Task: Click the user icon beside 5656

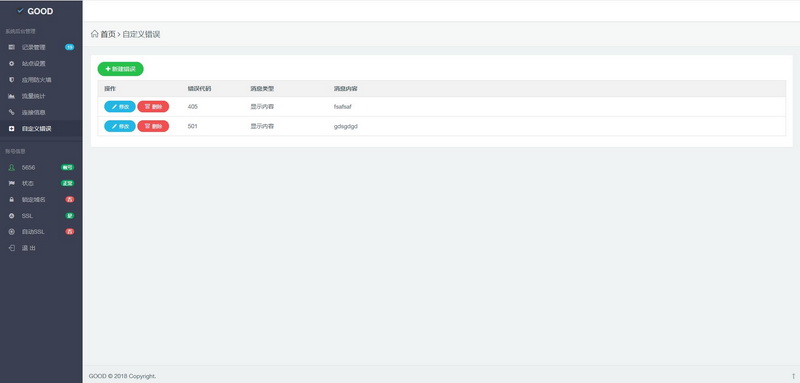Action: pyautogui.click(x=12, y=167)
